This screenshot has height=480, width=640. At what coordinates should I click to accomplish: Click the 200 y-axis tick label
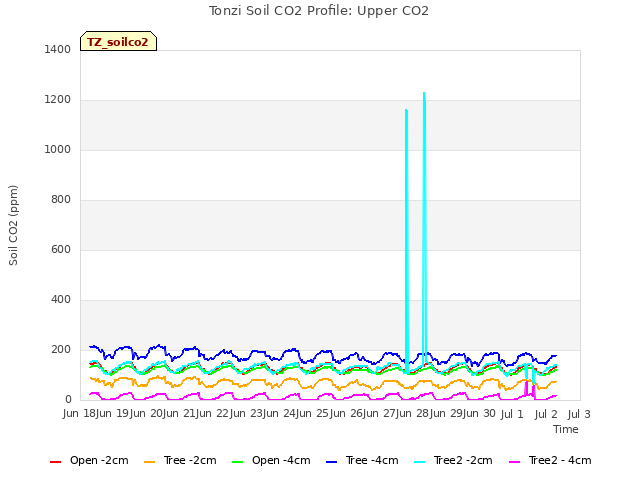coord(61,350)
